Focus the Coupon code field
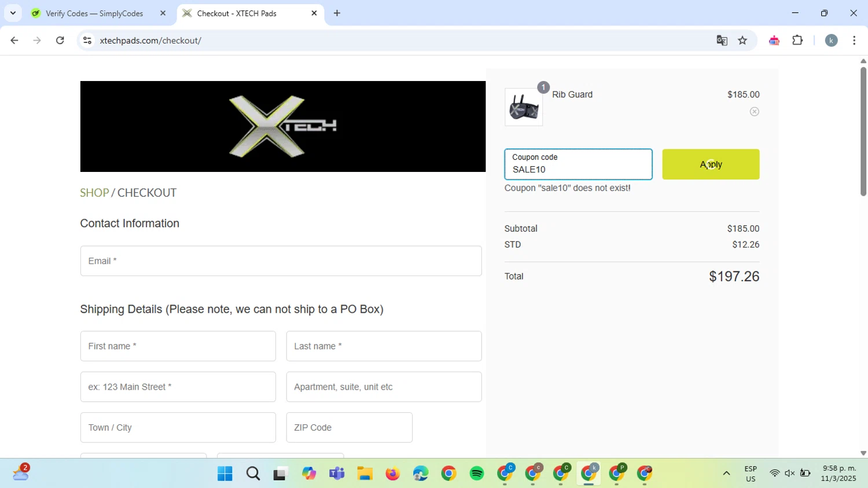868x488 pixels. click(x=578, y=164)
